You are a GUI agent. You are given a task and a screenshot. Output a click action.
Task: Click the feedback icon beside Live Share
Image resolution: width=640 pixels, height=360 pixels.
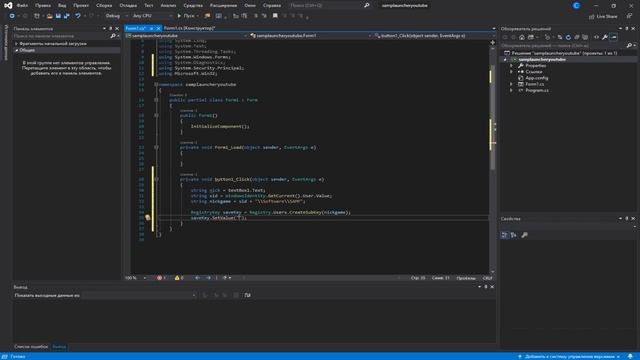629,16
